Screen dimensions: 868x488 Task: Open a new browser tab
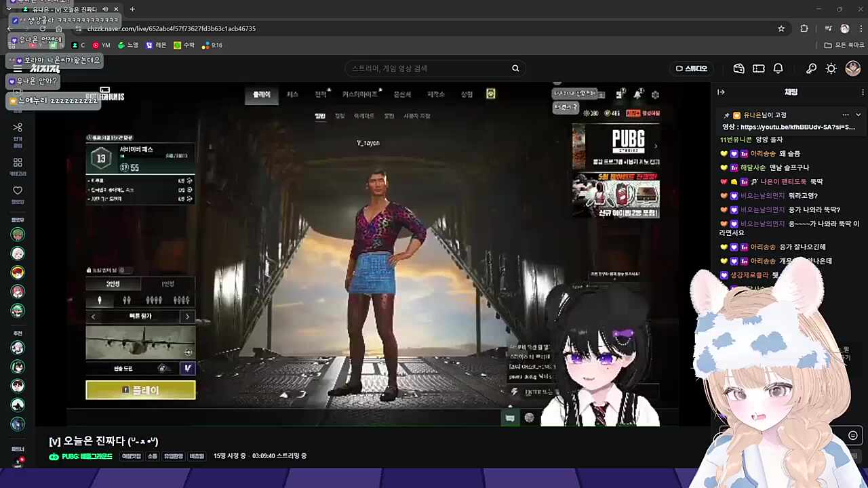pyautogui.click(x=132, y=9)
